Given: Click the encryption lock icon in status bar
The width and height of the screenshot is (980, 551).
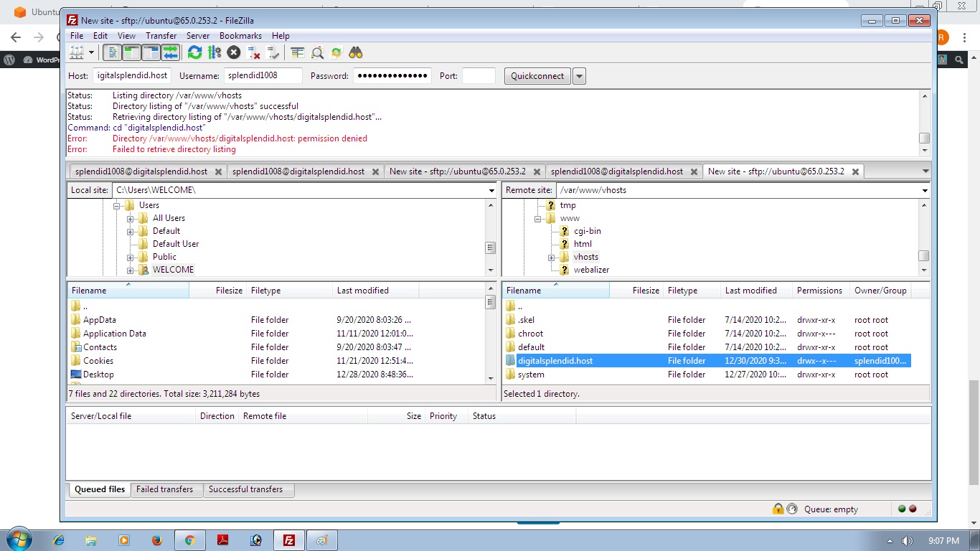Looking at the screenshot, I should [778, 509].
